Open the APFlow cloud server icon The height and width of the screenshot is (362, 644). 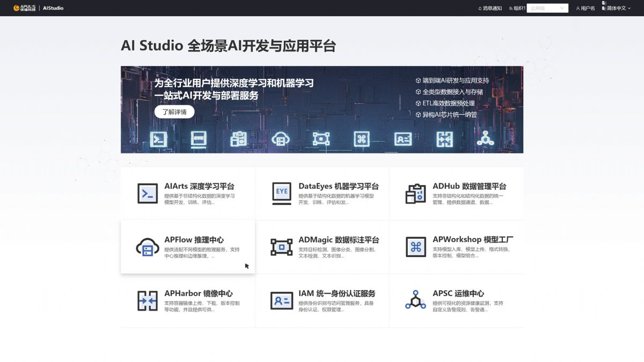click(148, 247)
